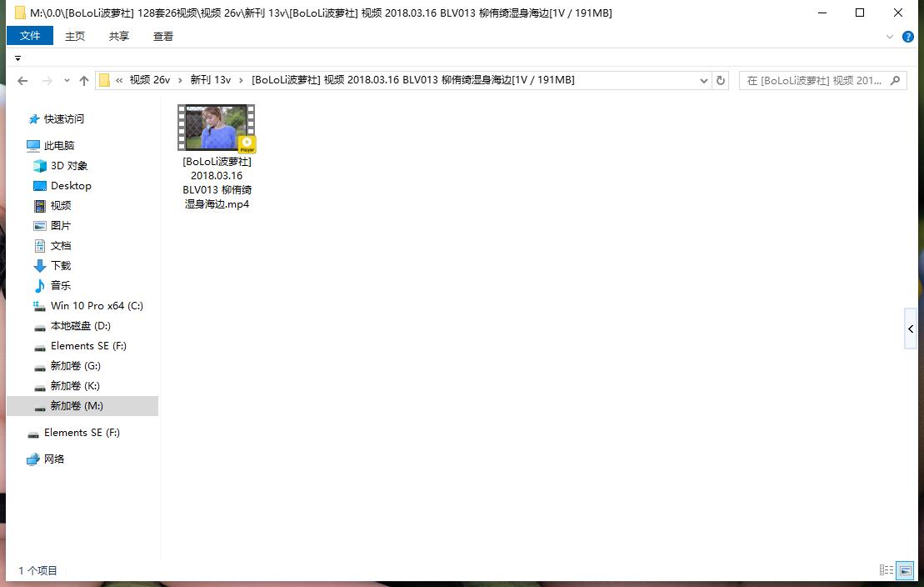Open 音乐 folder in navigation pane
The width and height of the screenshot is (924, 587).
tap(61, 285)
